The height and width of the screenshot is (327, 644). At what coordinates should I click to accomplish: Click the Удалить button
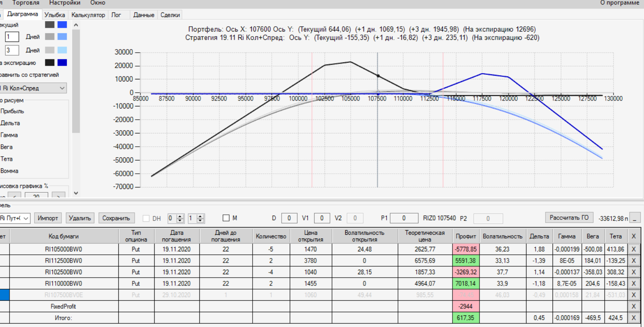pos(80,218)
